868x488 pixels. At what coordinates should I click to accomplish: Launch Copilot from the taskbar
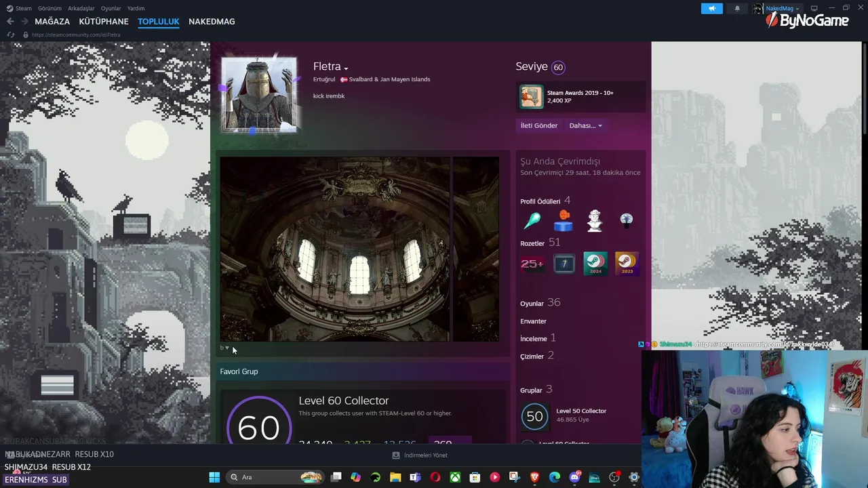tap(355, 477)
